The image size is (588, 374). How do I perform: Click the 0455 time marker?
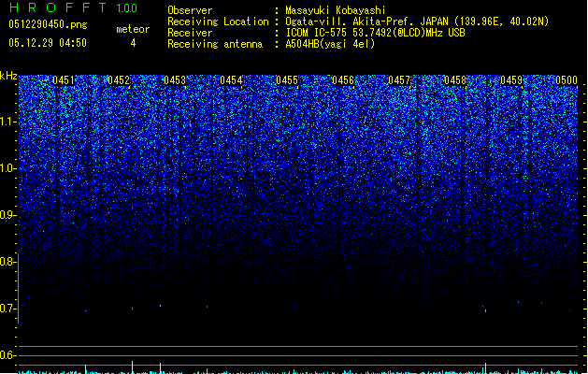click(x=287, y=80)
